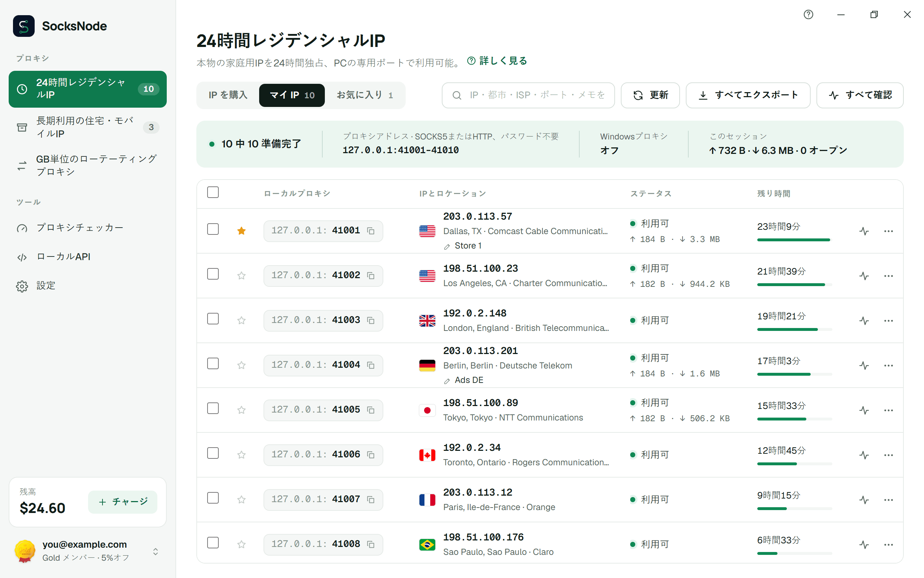Expand account menu next to you@example.com
The width and height of the screenshot is (924, 578).
156,551
